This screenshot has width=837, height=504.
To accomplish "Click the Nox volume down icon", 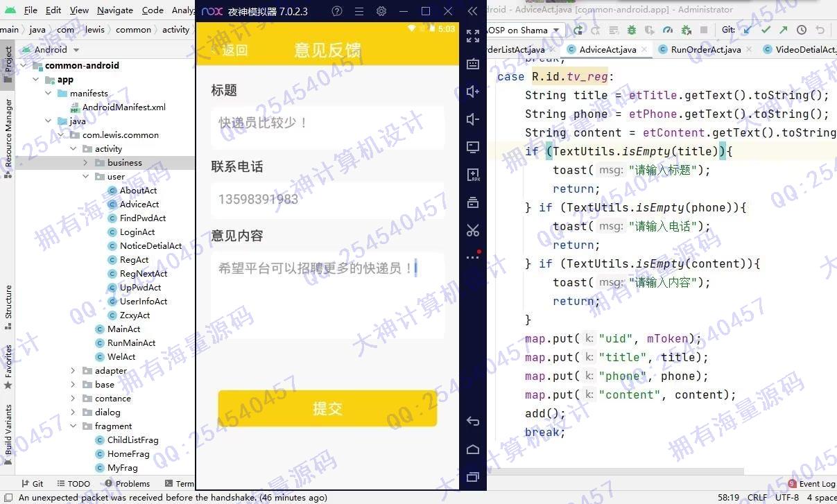I will pos(473,119).
